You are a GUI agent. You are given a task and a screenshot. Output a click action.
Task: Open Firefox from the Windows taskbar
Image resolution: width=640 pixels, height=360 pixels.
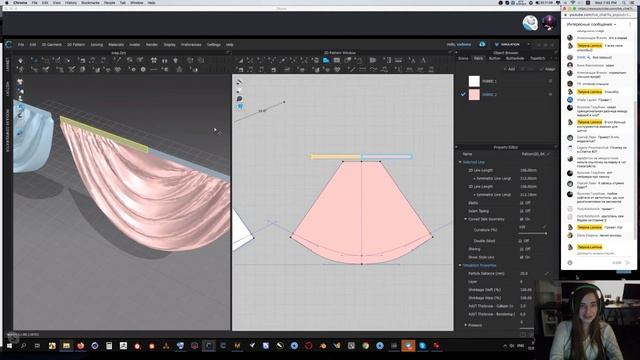(80, 346)
